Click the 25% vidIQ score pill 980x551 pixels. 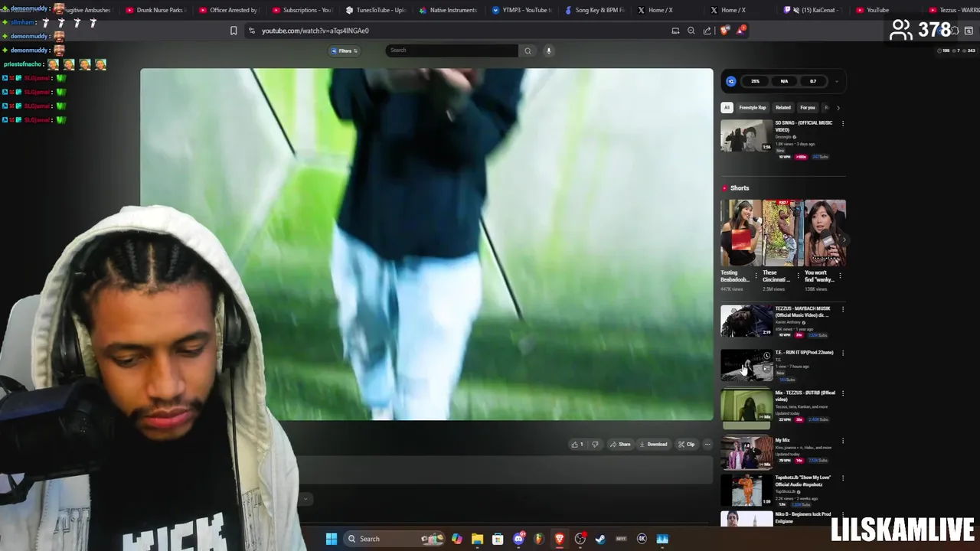pyautogui.click(x=755, y=81)
